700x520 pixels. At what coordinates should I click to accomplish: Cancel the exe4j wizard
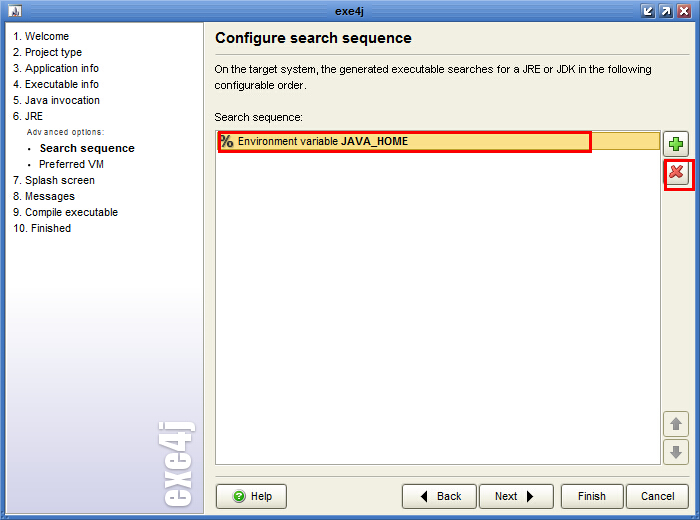657,496
